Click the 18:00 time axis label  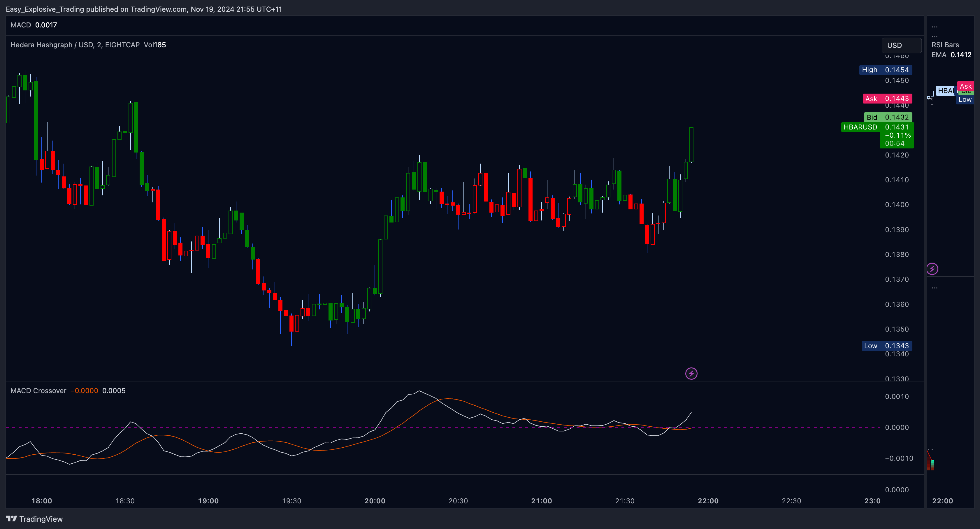42,501
